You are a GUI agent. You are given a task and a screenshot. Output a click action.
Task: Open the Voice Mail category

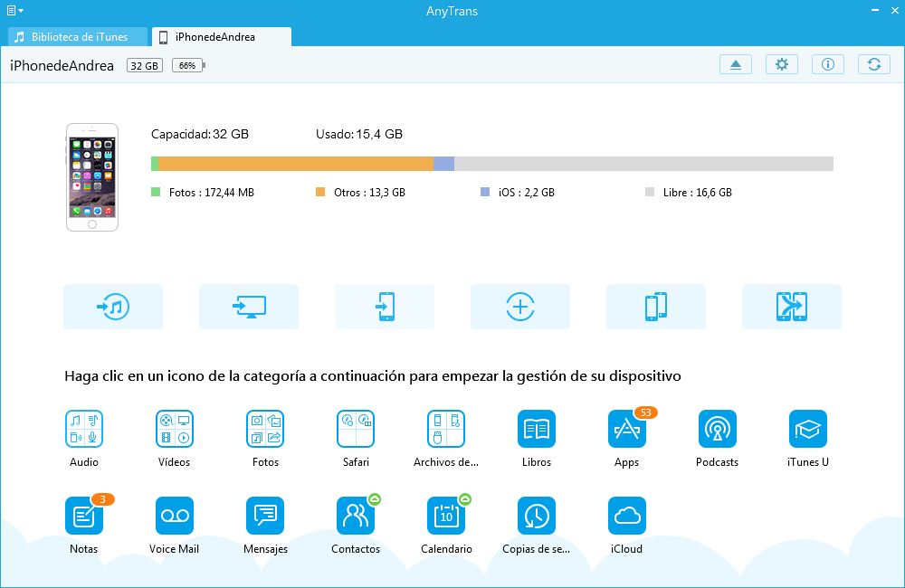(175, 516)
